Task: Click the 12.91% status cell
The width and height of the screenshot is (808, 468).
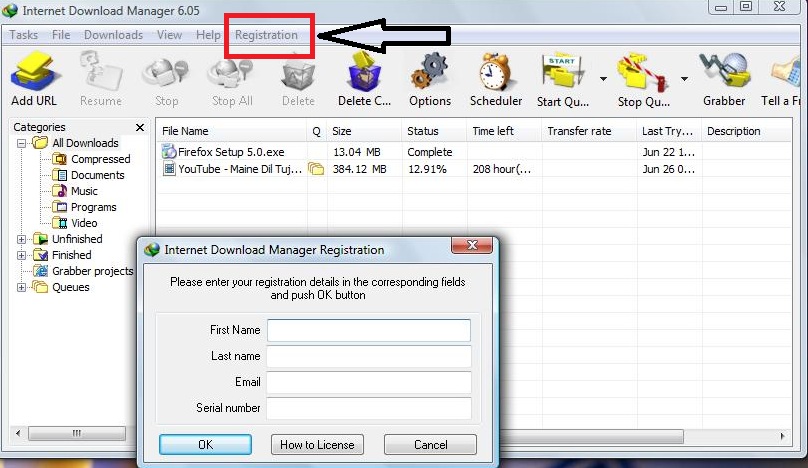Action: click(427, 169)
